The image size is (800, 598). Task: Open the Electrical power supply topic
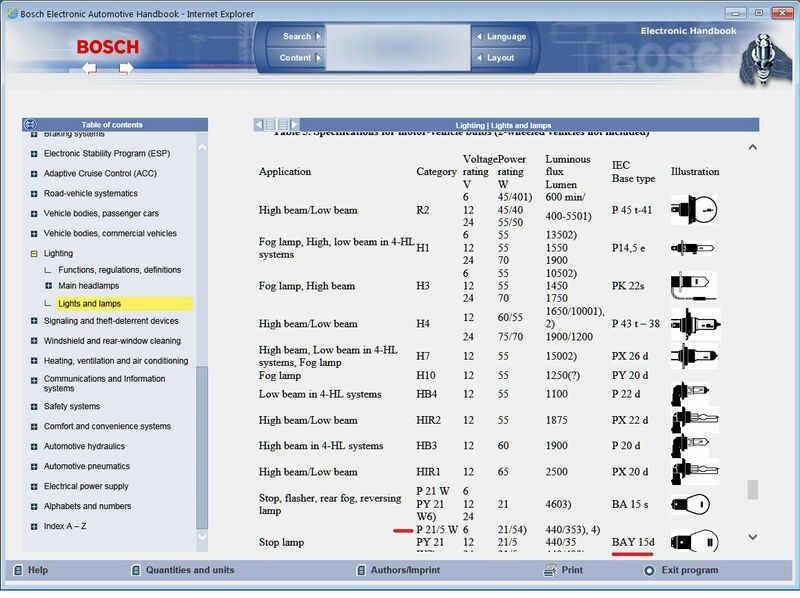click(86, 486)
